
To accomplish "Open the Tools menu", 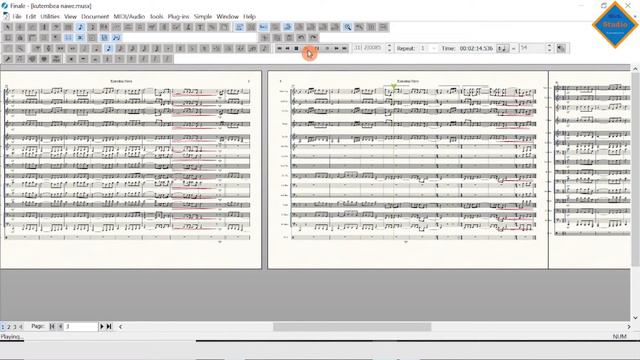I will (x=156, y=16).
